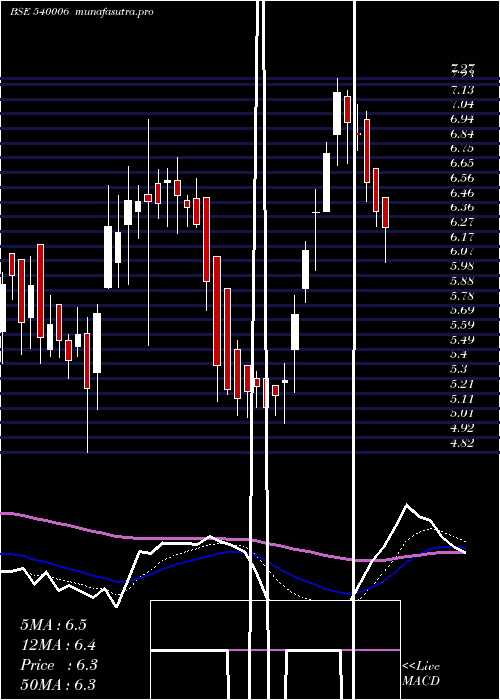Select the 5.01 price axis label
Viewport: 500px width, 700px height.
[462, 413]
